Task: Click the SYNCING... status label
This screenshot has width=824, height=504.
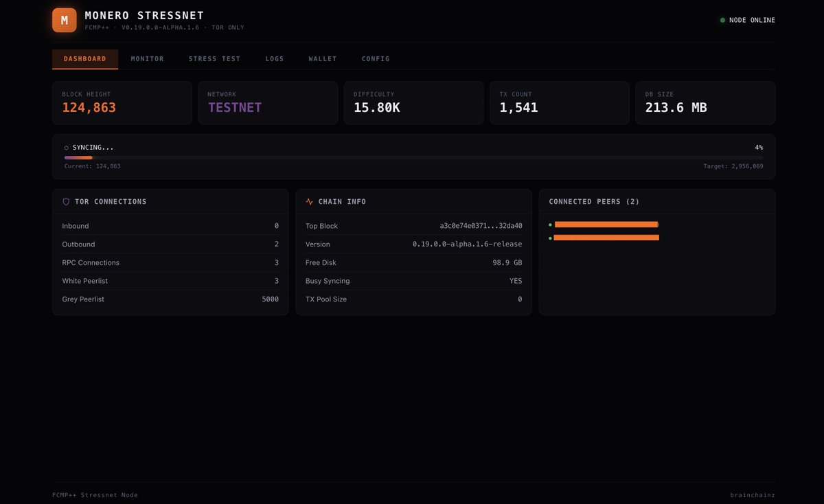Action: pos(93,148)
